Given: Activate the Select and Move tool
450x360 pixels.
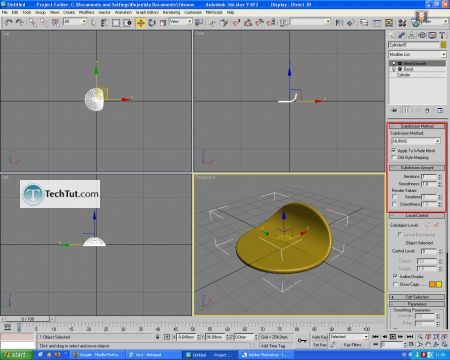Looking at the screenshot, I should pyautogui.click(x=141, y=23).
